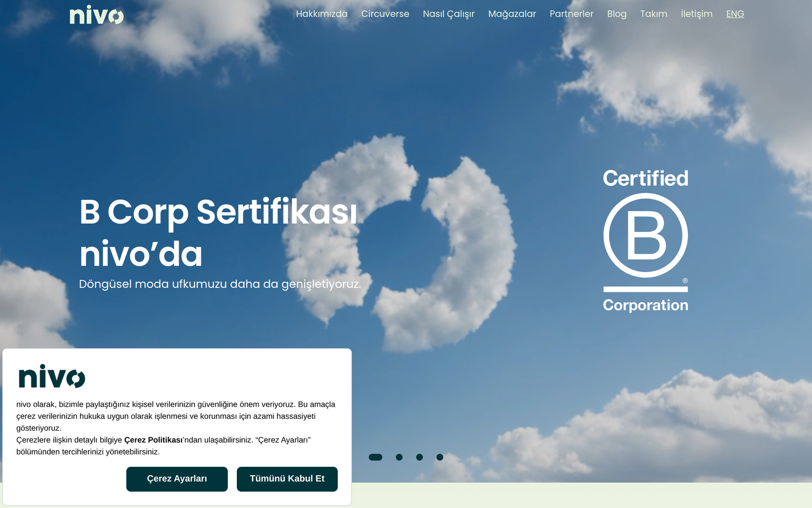
Task: Click the B Corp Sertifikası nivo'da headline
Action: 219,233
